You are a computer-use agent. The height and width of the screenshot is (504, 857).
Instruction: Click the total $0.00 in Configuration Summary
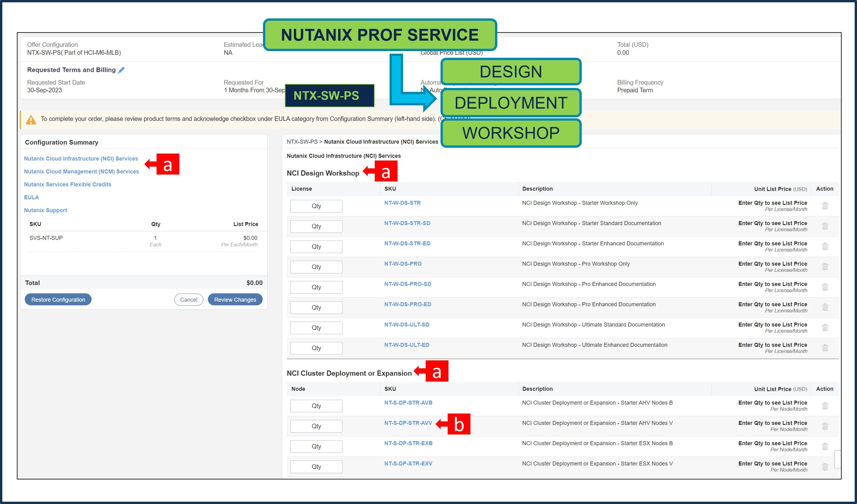254,283
